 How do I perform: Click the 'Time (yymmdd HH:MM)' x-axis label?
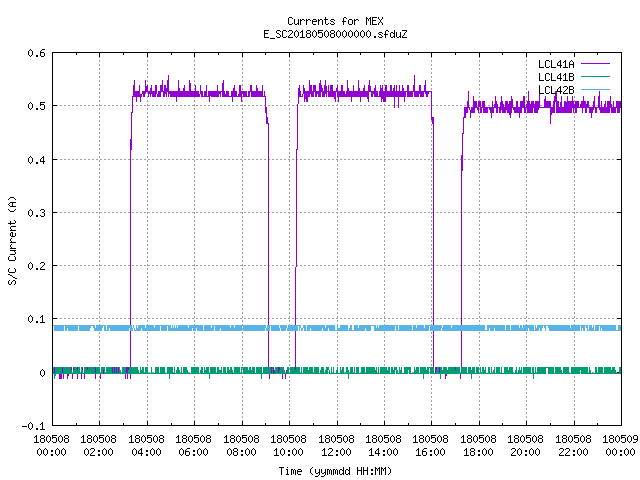click(335, 471)
